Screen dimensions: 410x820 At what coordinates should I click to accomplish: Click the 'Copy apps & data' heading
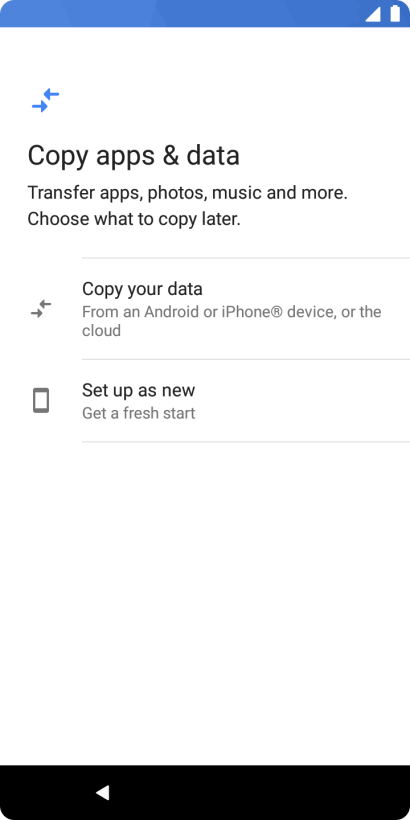133,156
